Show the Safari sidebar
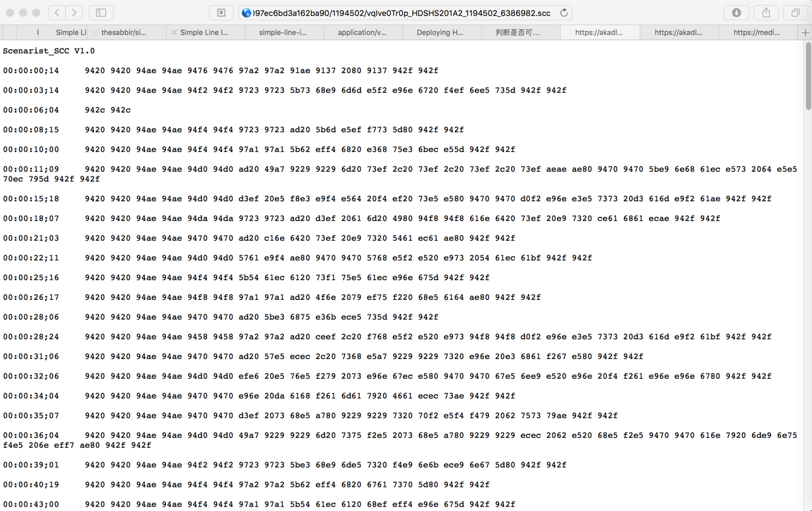This screenshot has width=812, height=511. tap(101, 12)
